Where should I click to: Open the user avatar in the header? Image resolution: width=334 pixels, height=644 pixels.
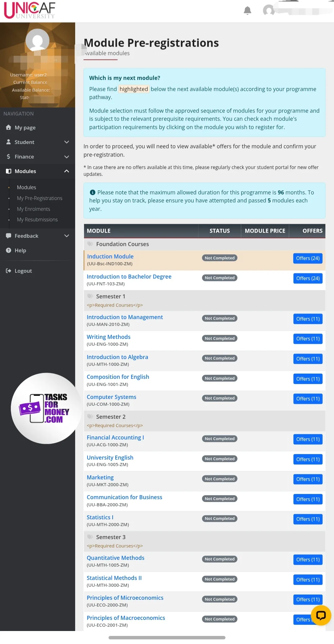pos(269,10)
